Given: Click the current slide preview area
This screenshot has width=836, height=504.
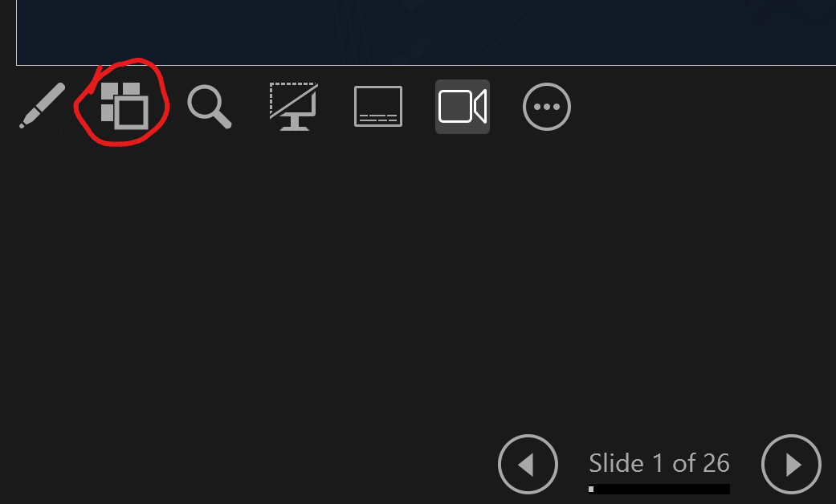Looking at the screenshot, I should tap(426, 32).
